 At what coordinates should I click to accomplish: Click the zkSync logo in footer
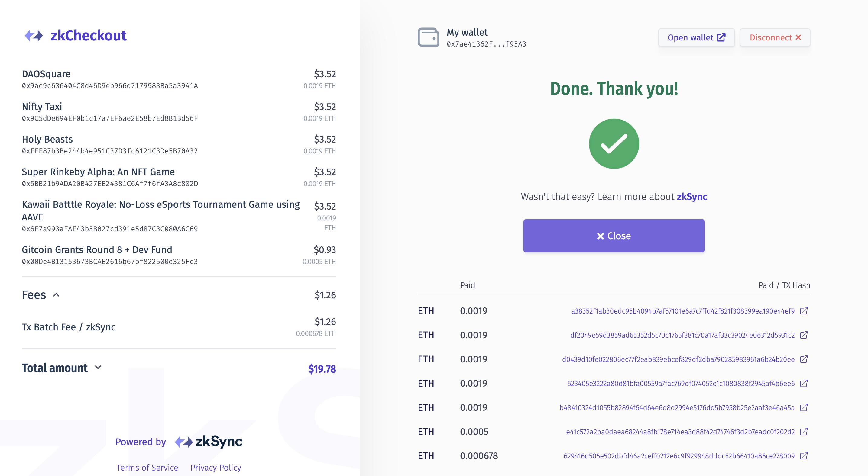click(209, 442)
